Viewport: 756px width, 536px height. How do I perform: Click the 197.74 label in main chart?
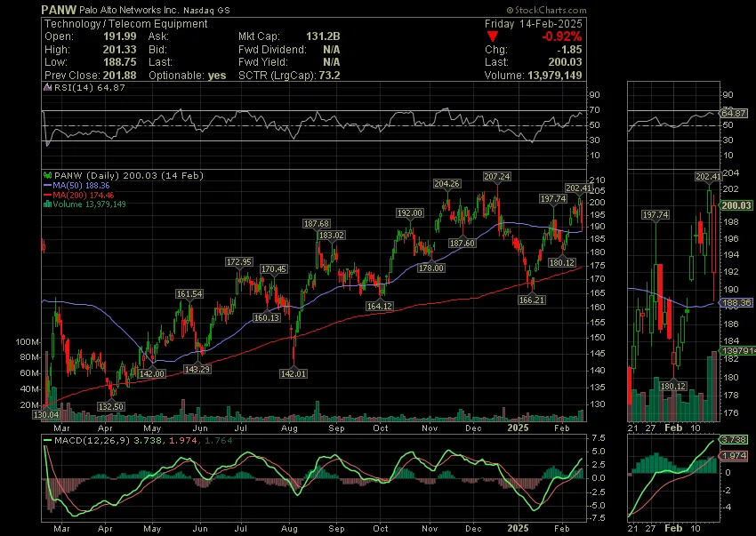[x=553, y=198]
